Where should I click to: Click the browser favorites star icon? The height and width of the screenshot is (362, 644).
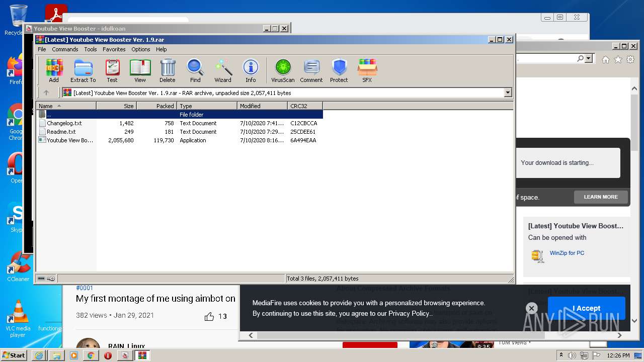point(618,59)
